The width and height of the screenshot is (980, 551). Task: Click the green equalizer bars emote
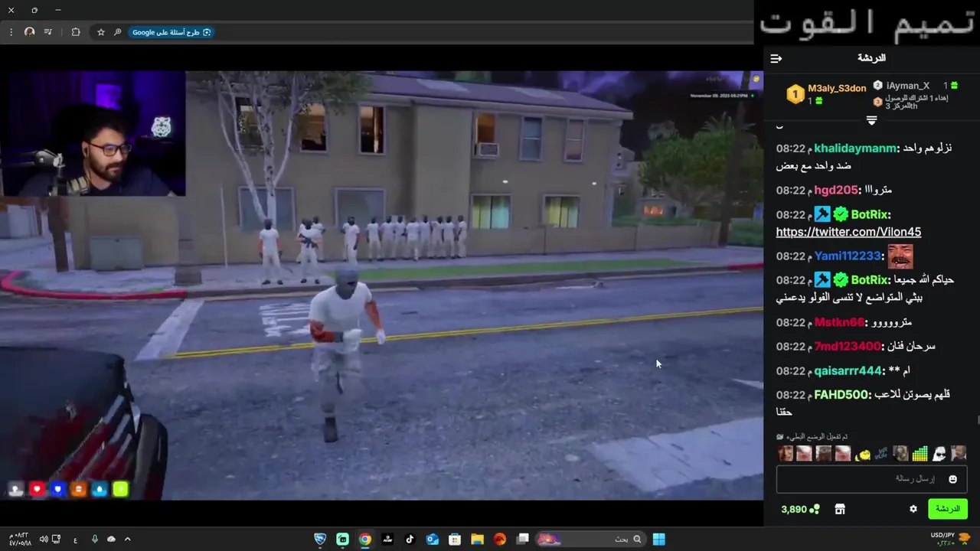point(920,453)
